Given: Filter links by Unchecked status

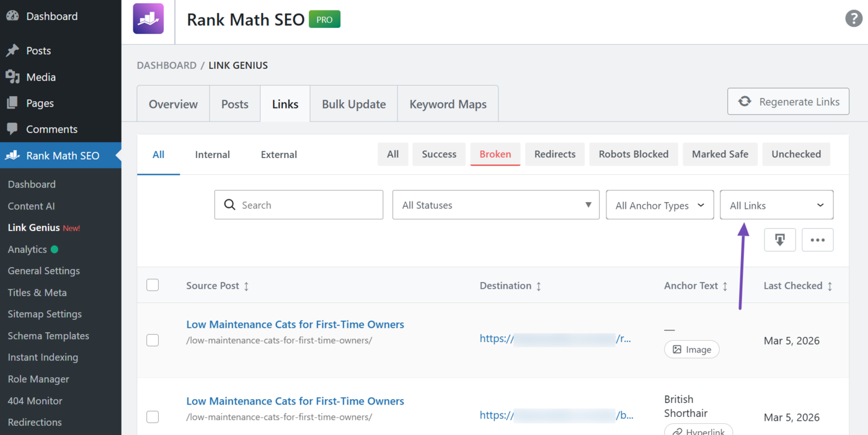Looking at the screenshot, I should tap(796, 154).
